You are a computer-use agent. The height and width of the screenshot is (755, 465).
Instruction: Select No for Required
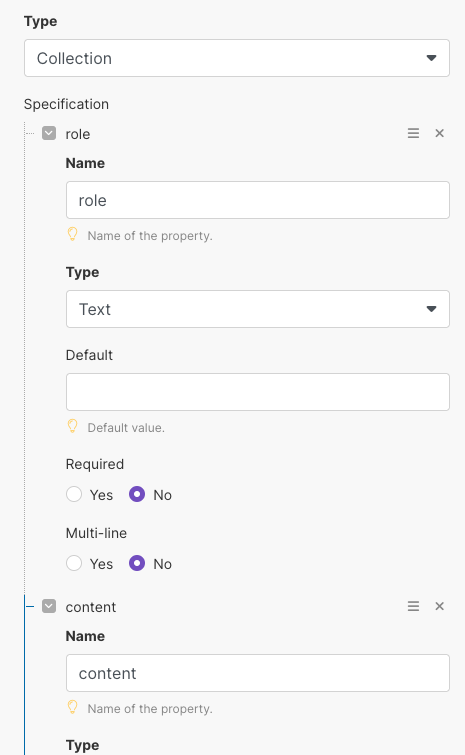pos(137,495)
